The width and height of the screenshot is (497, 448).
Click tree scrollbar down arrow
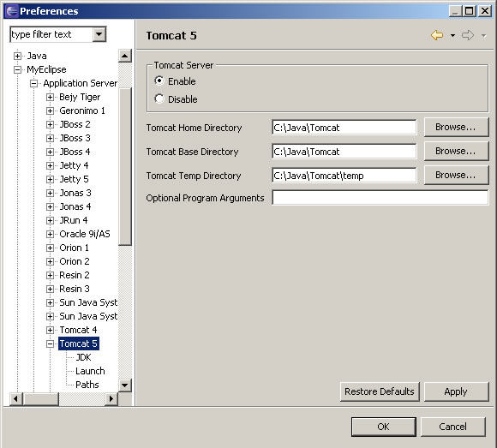[125, 385]
